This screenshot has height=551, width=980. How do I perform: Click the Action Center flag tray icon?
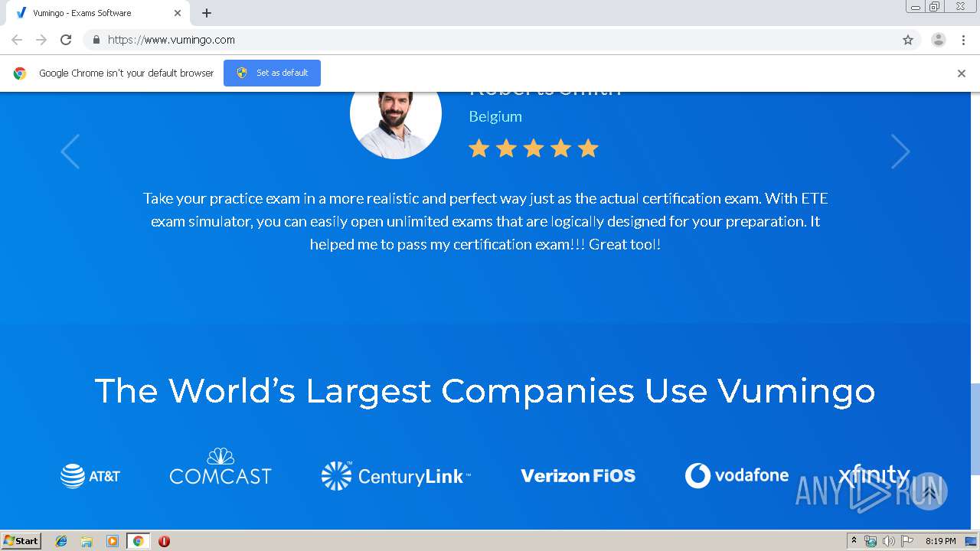click(906, 541)
